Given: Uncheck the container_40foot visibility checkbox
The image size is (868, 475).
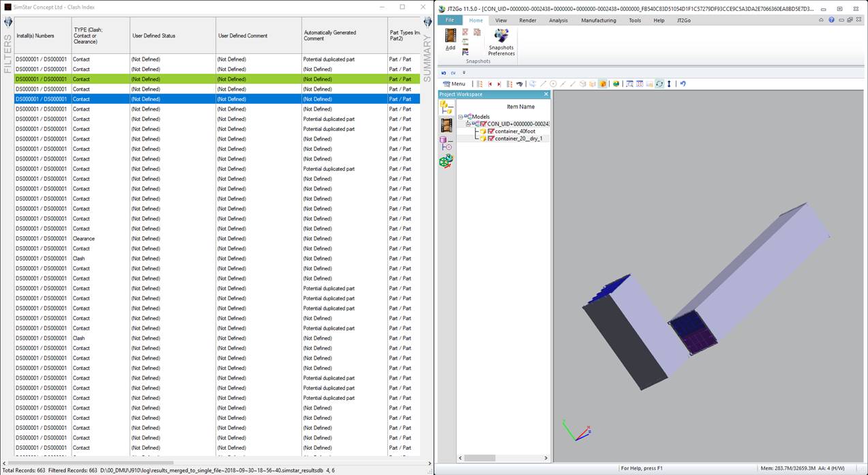Looking at the screenshot, I should pyautogui.click(x=490, y=131).
